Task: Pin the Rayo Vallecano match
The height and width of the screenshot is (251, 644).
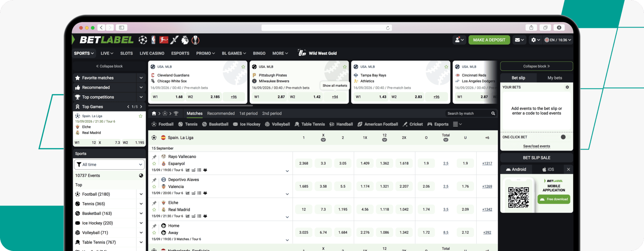Action: (154, 157)
